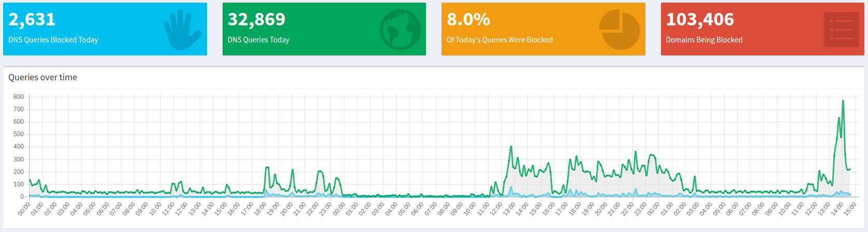Click the "Queries over time" chart title
Image resolution: width=868 pixels, height=232 pixels.
[43, 77]
